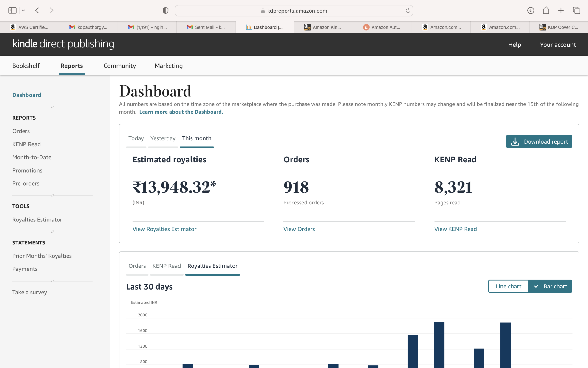Click the tallest chart bar near 2000
588x368 pixels.
click(439, 345)
